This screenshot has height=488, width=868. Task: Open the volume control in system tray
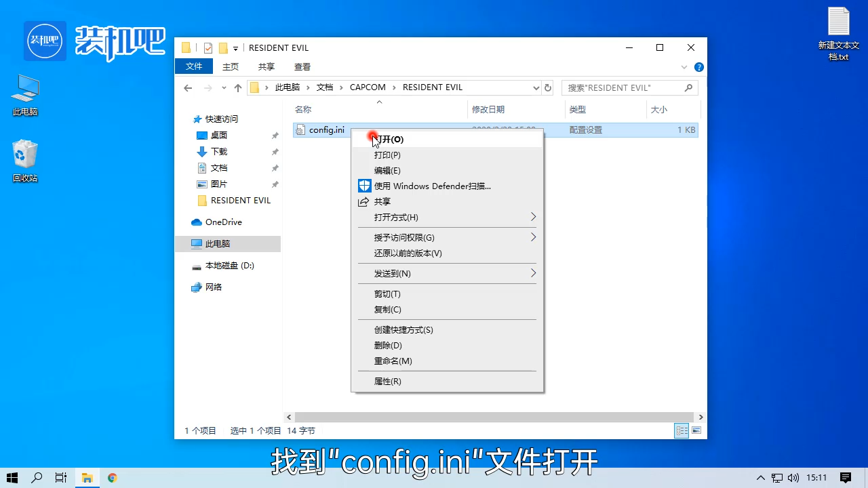[795, 478]
